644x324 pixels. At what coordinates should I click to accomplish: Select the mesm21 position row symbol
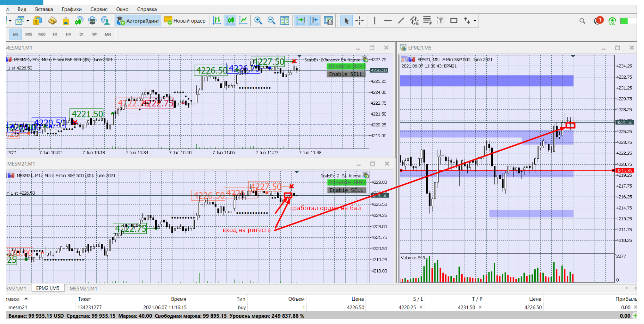pos(18,307)
